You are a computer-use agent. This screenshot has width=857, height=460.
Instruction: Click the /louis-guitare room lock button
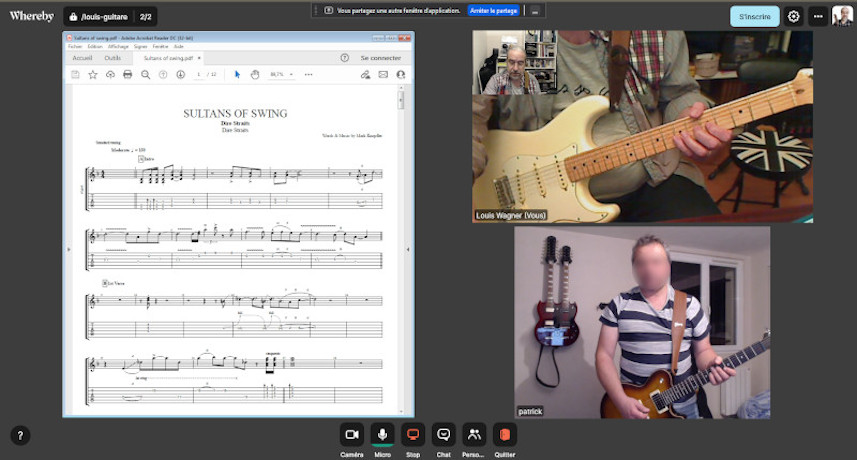pos(110,17)
